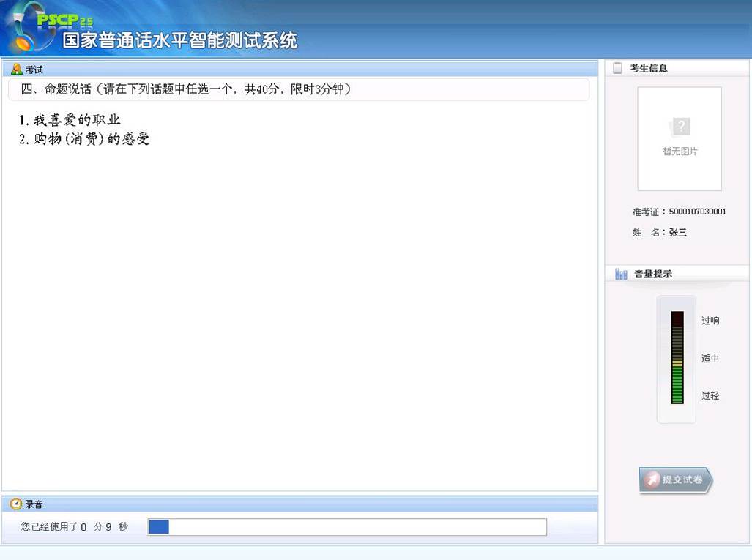Click the vertical volume level meter

[676, 359]
